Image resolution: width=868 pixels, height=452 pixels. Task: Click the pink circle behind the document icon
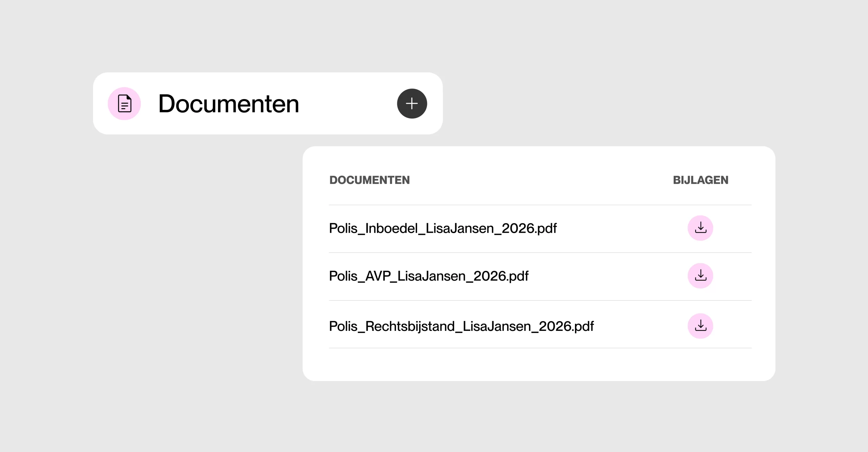click(x=124, y=103)
